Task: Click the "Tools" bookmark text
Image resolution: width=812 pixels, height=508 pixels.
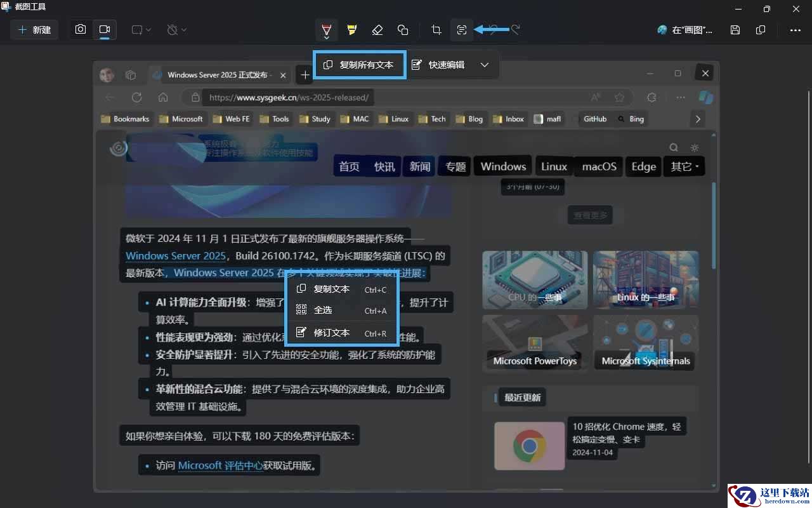Action: click(280, 119)
